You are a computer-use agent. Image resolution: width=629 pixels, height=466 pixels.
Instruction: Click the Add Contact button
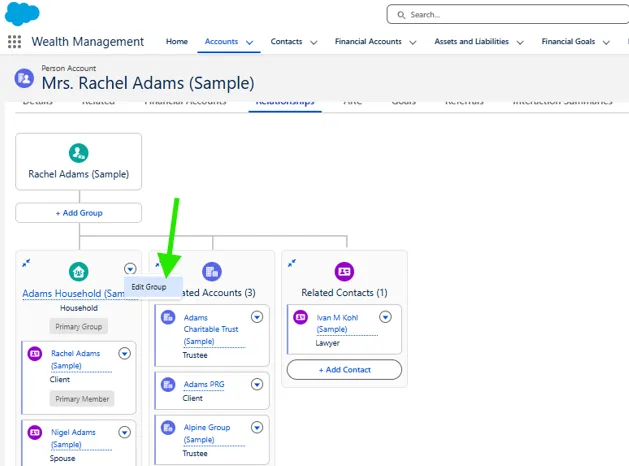[x=344, y=370]
